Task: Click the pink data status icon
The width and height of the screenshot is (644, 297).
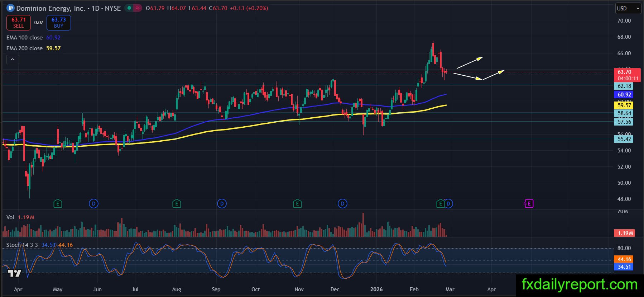Action: point(137,8)
